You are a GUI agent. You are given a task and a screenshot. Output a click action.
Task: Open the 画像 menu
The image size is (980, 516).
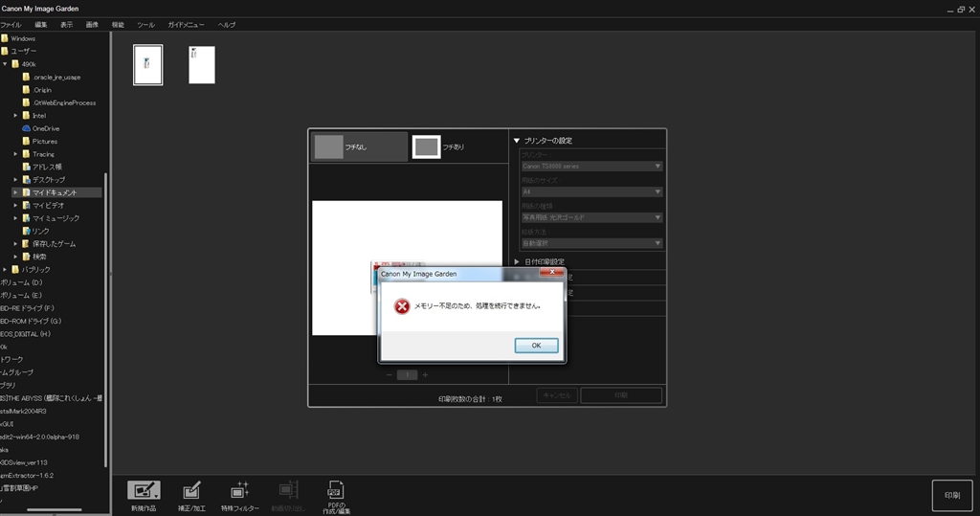pyautogui.click(x=92, y=25)
